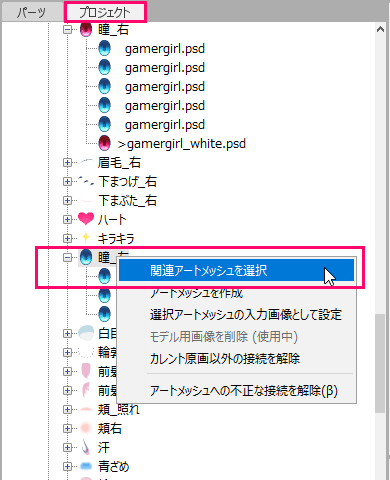Click the sweat drop icon of 汗
This screenshot has height=480, width=390.
[x=86, y=447]
